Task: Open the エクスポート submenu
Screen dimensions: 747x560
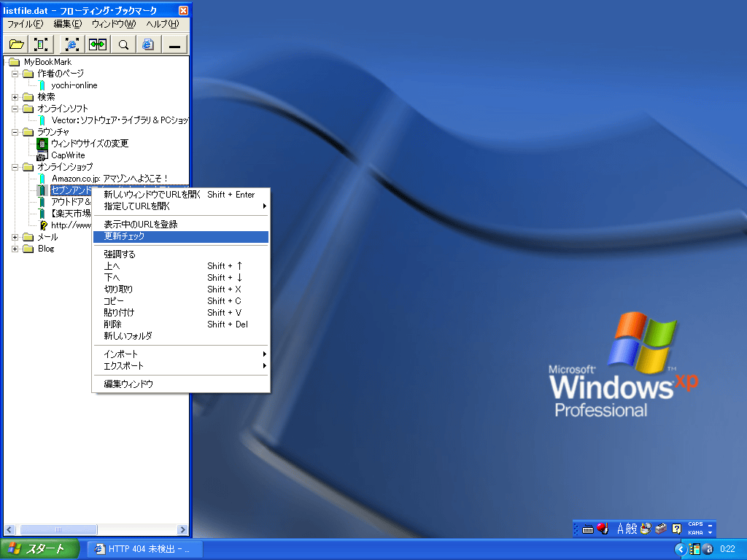Action: [x=181, y=366]
